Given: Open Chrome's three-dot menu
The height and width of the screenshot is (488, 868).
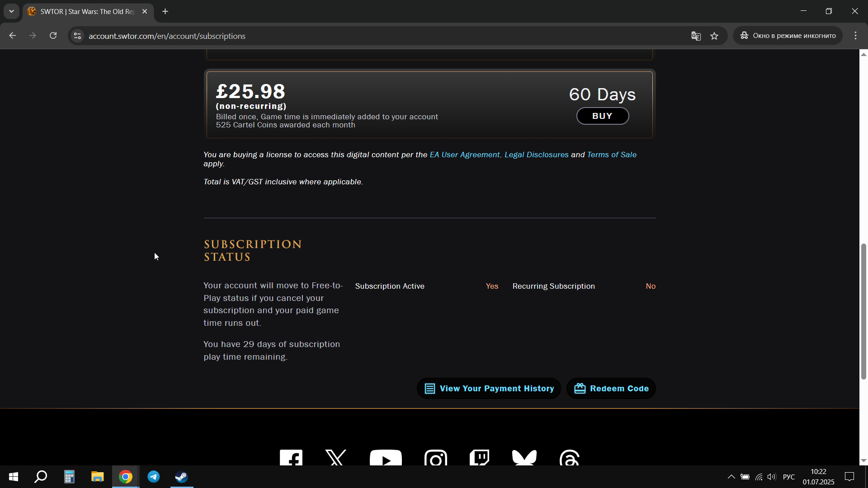Looking at the screenshot, I should pos(855,36).
